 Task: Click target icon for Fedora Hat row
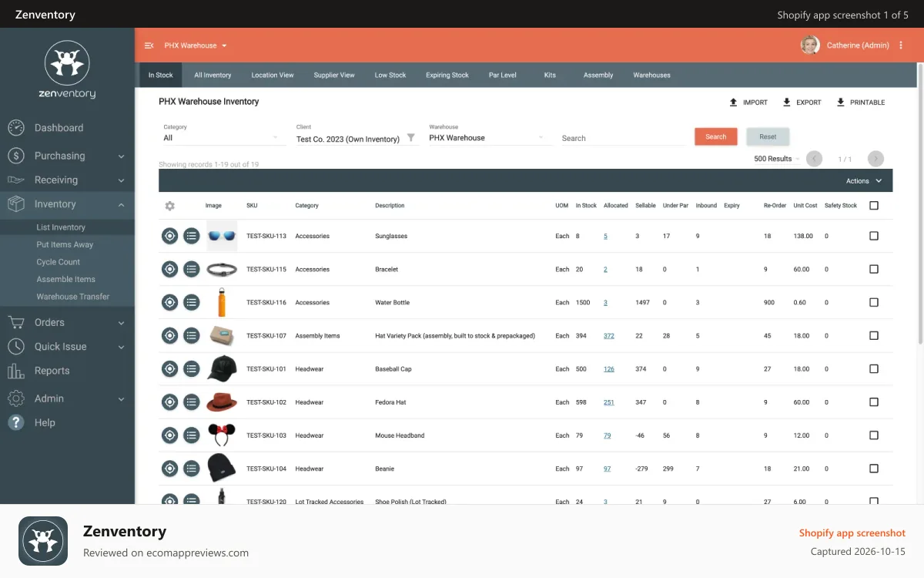click(x=170, y=402)
